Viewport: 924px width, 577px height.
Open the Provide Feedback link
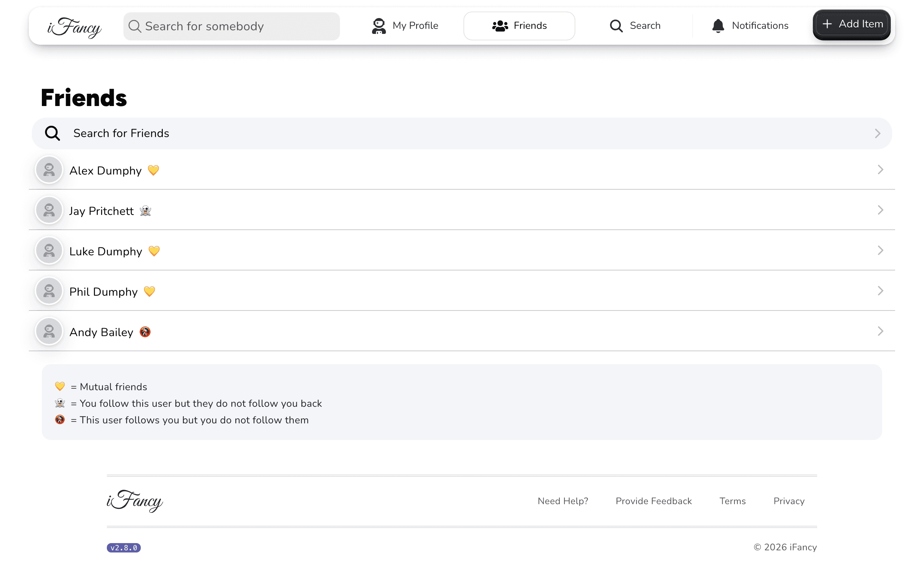pos(654,501)
